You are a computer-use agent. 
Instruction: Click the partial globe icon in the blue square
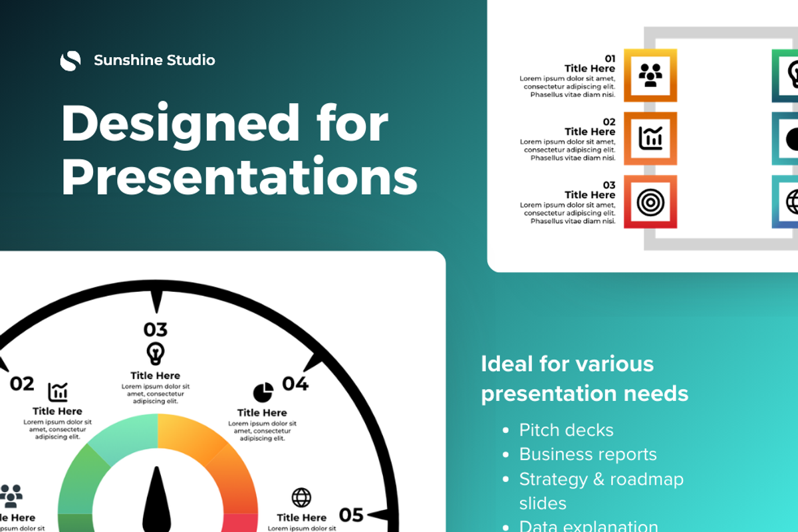[x=792, y=202]
